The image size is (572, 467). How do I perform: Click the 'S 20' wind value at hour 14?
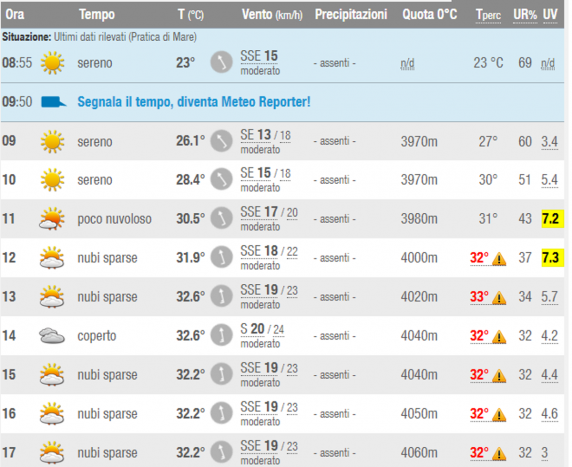pyautogui.click(x=252, y=329)
